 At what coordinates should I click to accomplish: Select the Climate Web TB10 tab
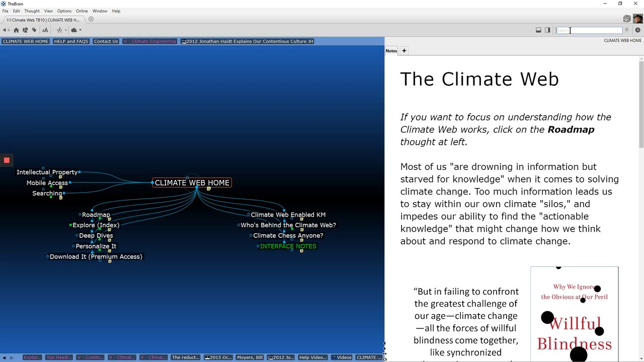43,20
